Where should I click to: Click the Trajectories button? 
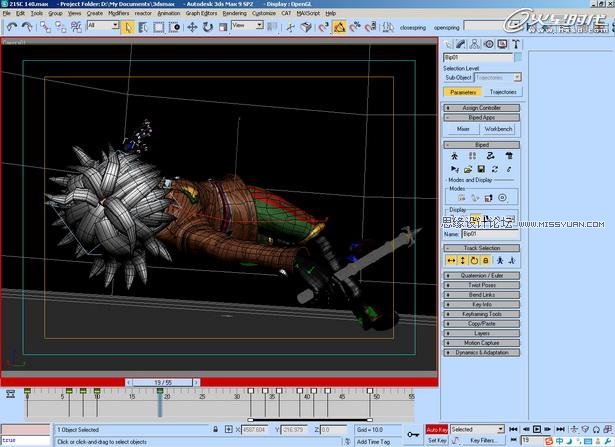tap(503, 92)
